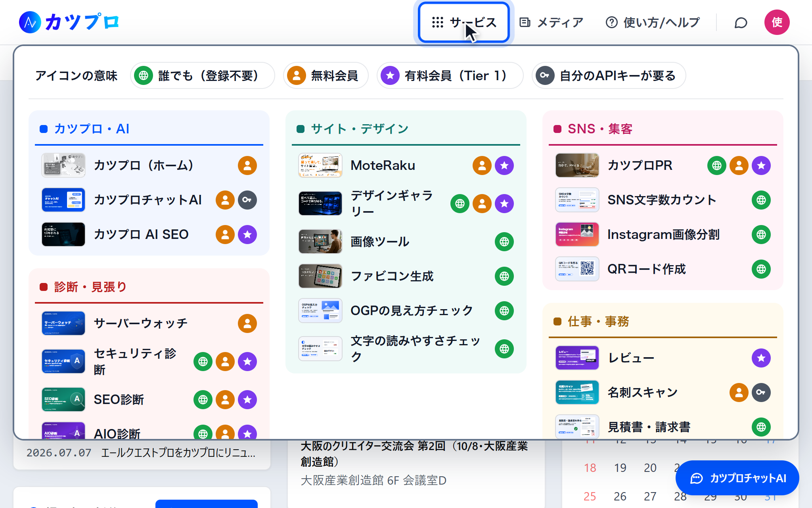Click member icon beside カツプロ（ホーム）

point(247,165)
